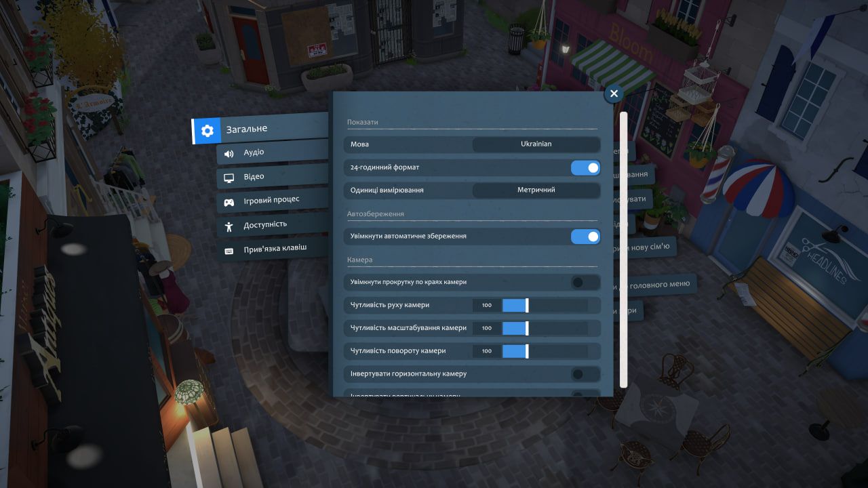Open the Мова selector showing Ukrainian
The width and height of the screenshot is (868, 488).
coord(536,144)
